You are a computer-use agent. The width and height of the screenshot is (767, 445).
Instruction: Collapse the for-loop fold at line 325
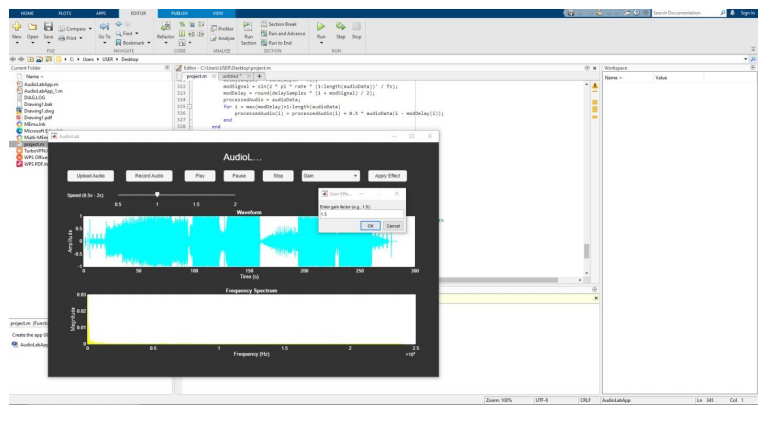(189, 107)
